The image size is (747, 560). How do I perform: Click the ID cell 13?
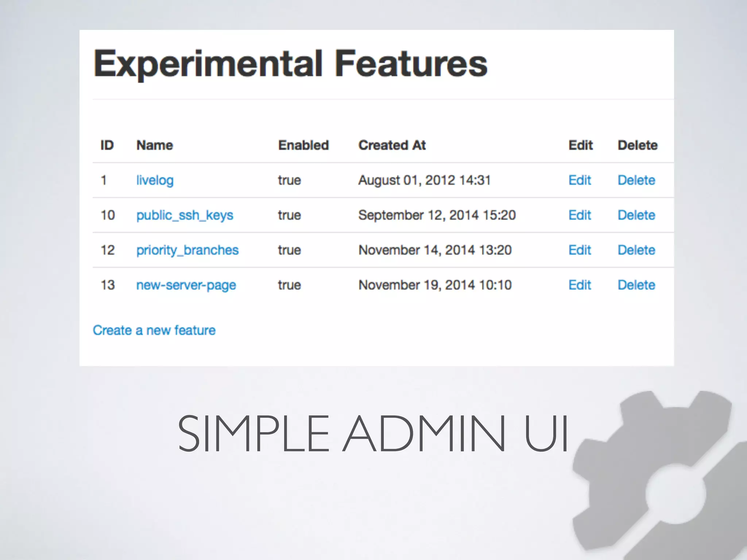pos(108,285)
